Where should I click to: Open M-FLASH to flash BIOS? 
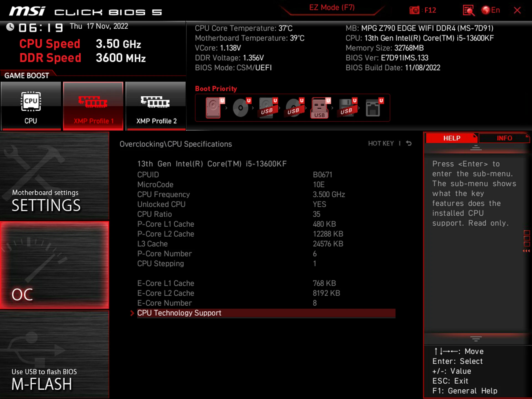pyautogui.click(x=55, y=355)
